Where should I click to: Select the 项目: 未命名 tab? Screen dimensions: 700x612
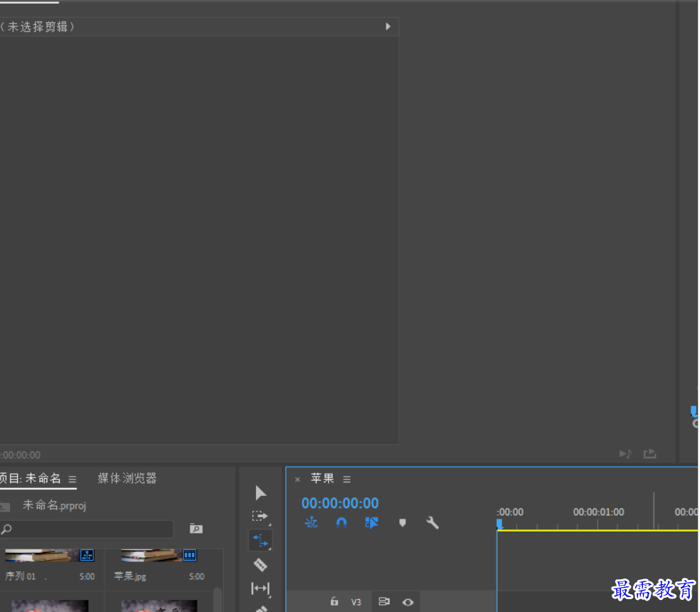click(x=31, y=478)
